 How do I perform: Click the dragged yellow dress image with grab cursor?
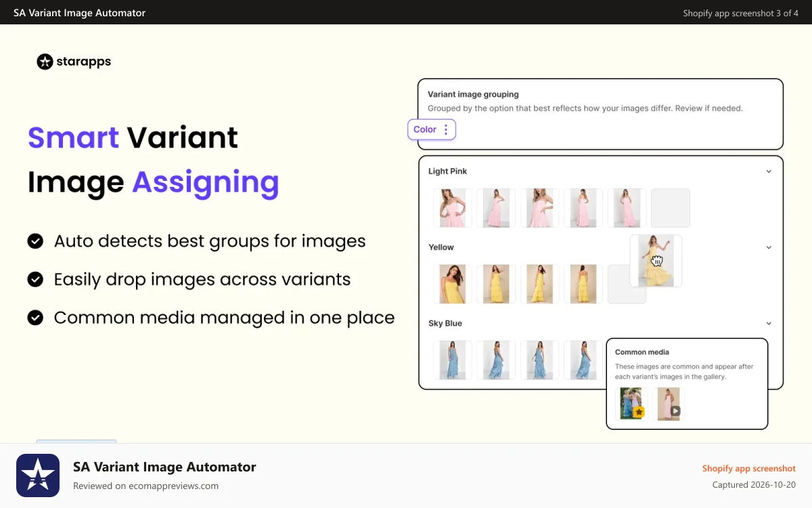(x=656, y=261)
